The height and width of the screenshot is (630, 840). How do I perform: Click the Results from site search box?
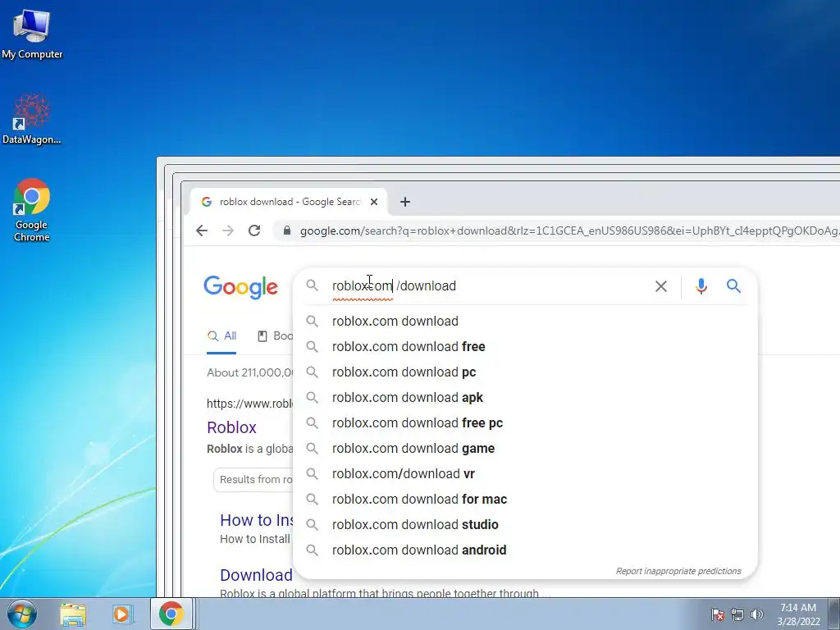pos(253,479)
